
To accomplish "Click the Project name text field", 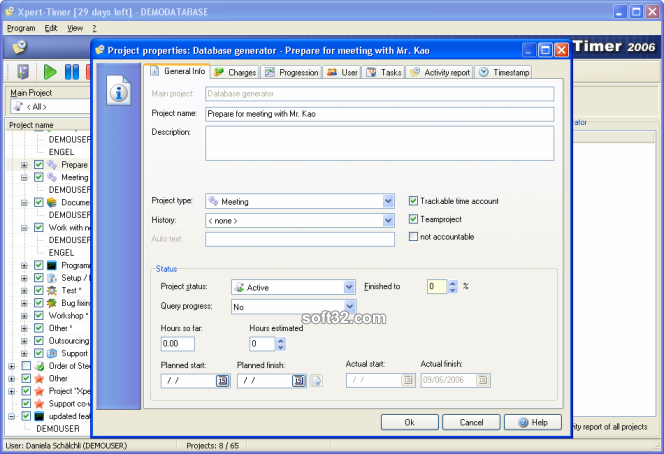I will [379, 114].
